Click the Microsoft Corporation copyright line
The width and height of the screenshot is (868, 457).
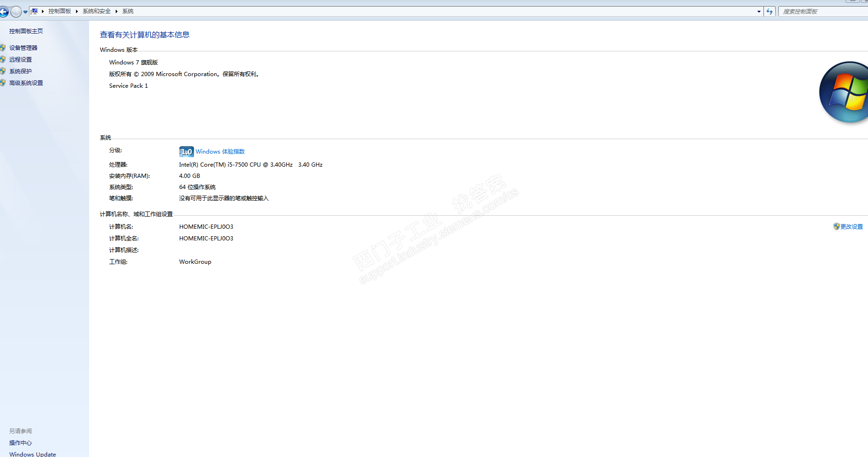tap(184, 74)
